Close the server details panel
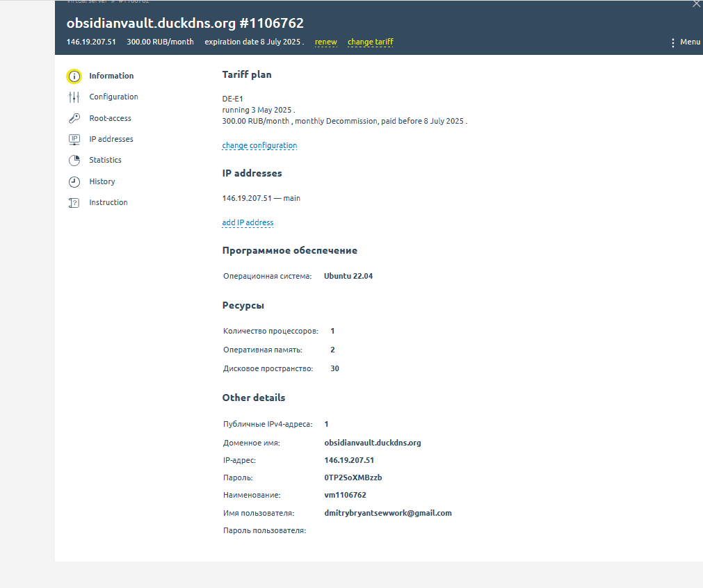The height and width of the screenshot is (588, 703). [x=696, y=4]
